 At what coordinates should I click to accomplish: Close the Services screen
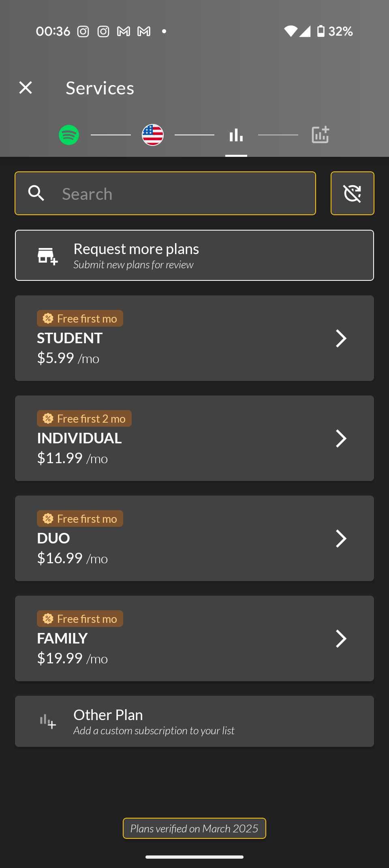point(26,88)
